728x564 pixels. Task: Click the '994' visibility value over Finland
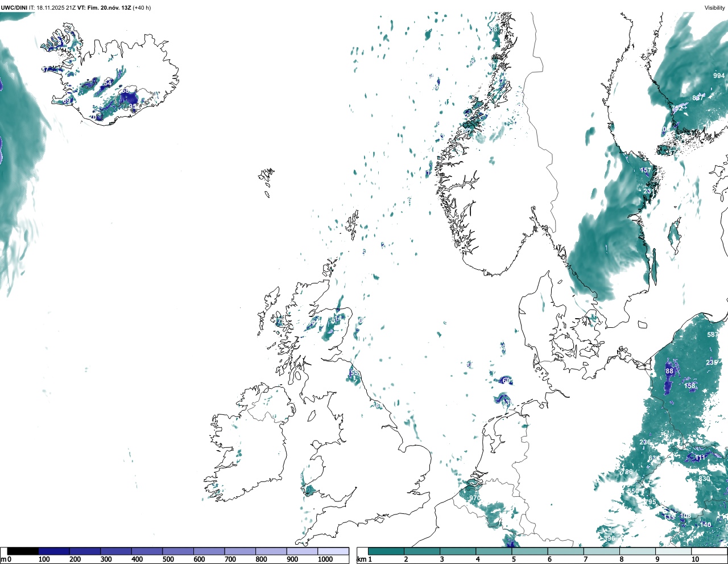(719, 76)
